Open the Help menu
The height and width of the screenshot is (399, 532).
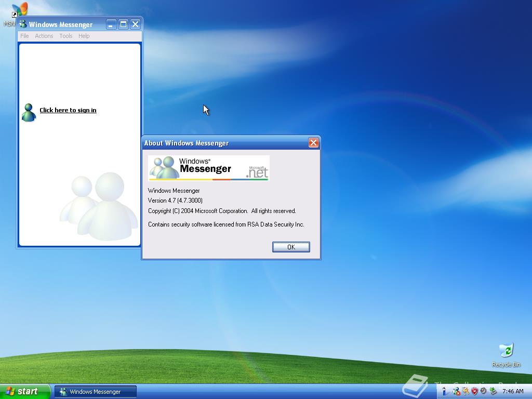(x=84, y=36)
